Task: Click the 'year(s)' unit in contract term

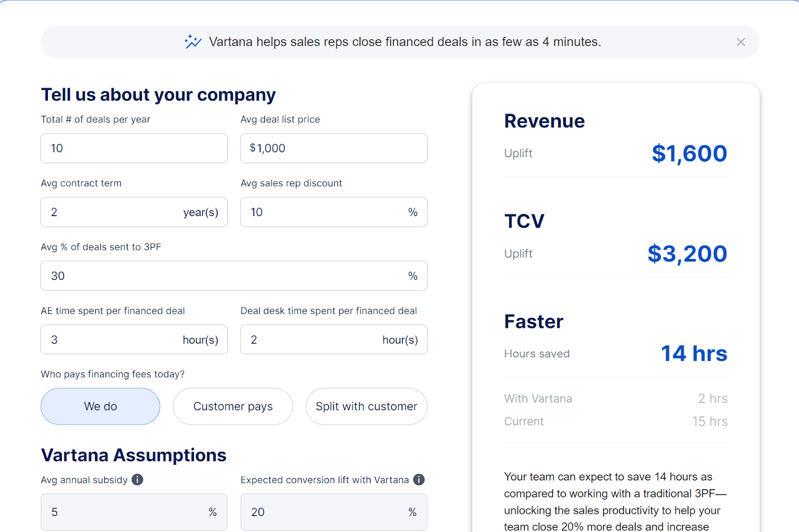Action: 201,213
